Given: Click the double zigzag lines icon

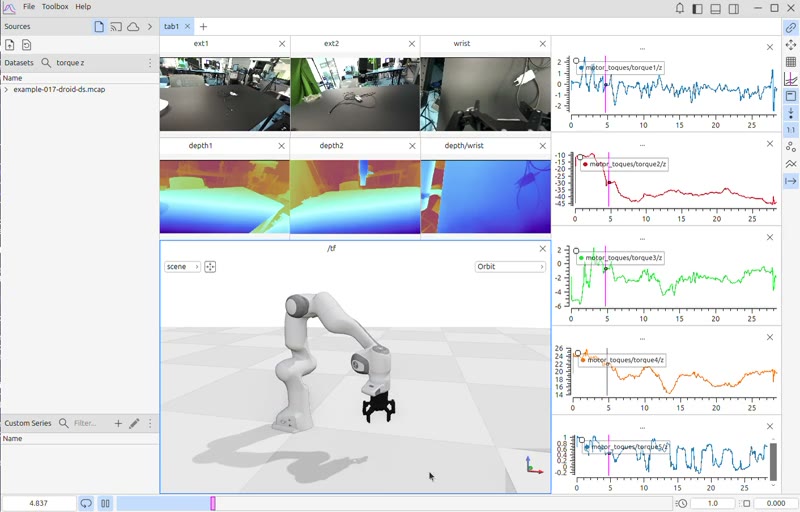Looking at the screenshot, I should (x=791, y=164).
